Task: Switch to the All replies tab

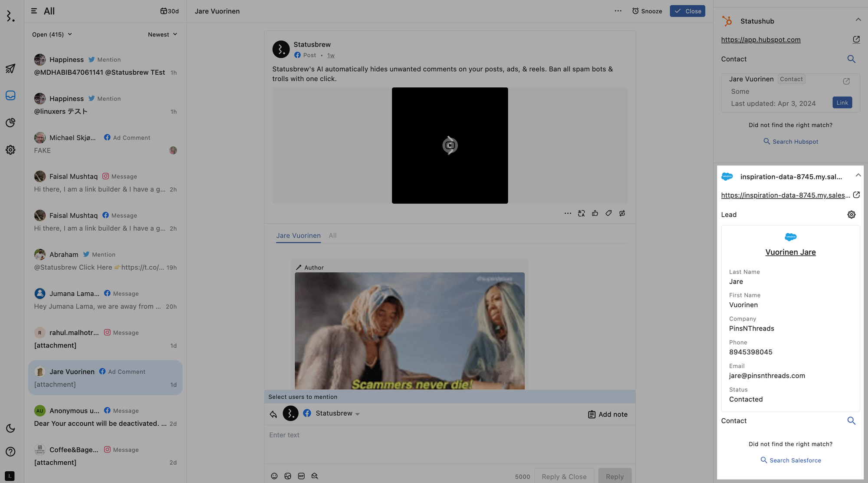Action: [332, 235]
